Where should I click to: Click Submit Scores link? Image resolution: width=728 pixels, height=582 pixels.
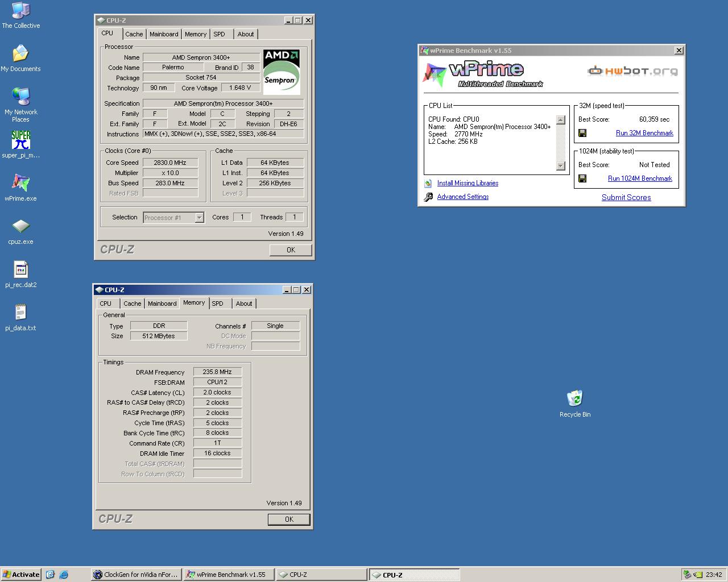[626, 197]
